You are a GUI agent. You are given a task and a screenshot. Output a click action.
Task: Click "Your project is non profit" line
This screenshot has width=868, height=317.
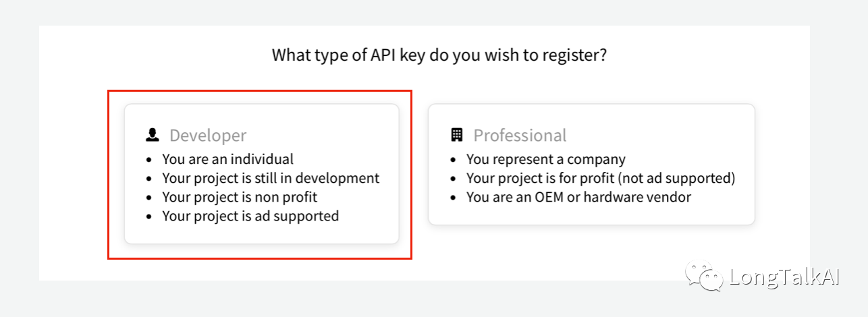tap(240, 198)
